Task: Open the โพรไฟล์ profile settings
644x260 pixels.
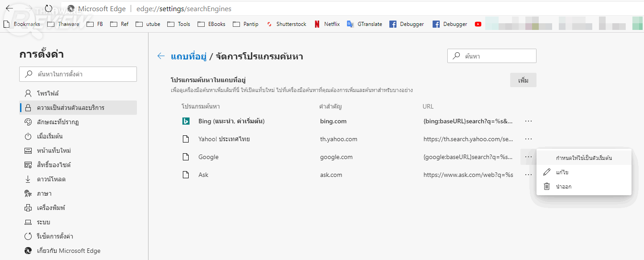Action: [x=48, y=93]
